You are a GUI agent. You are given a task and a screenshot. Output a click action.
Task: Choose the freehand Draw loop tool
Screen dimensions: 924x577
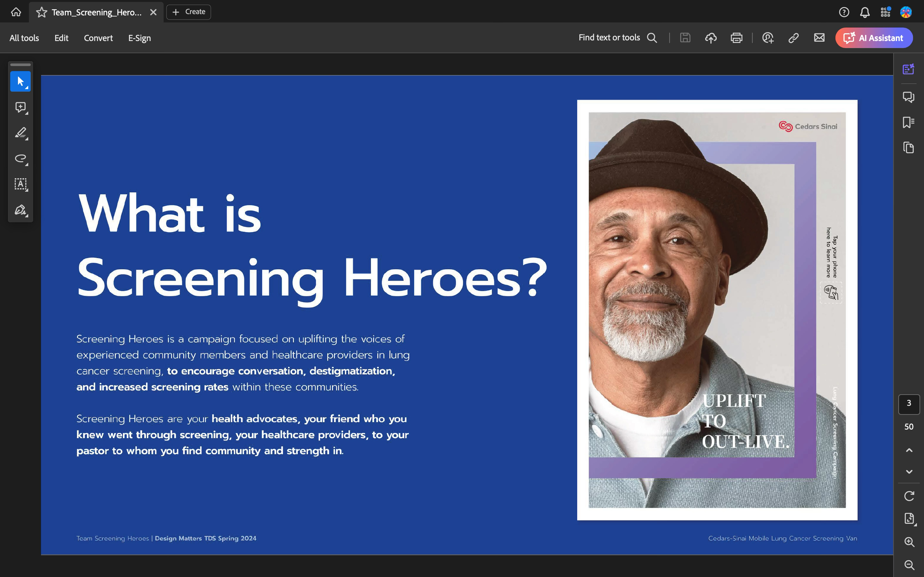[20, 158]
